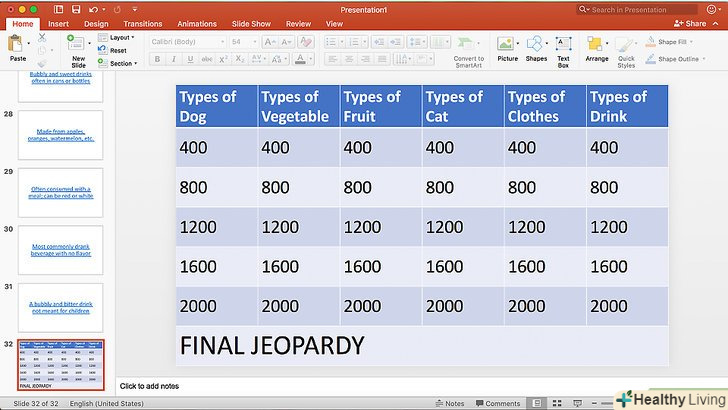
Task: Toggle Underline formatting
Action: [x=190, y=59]
